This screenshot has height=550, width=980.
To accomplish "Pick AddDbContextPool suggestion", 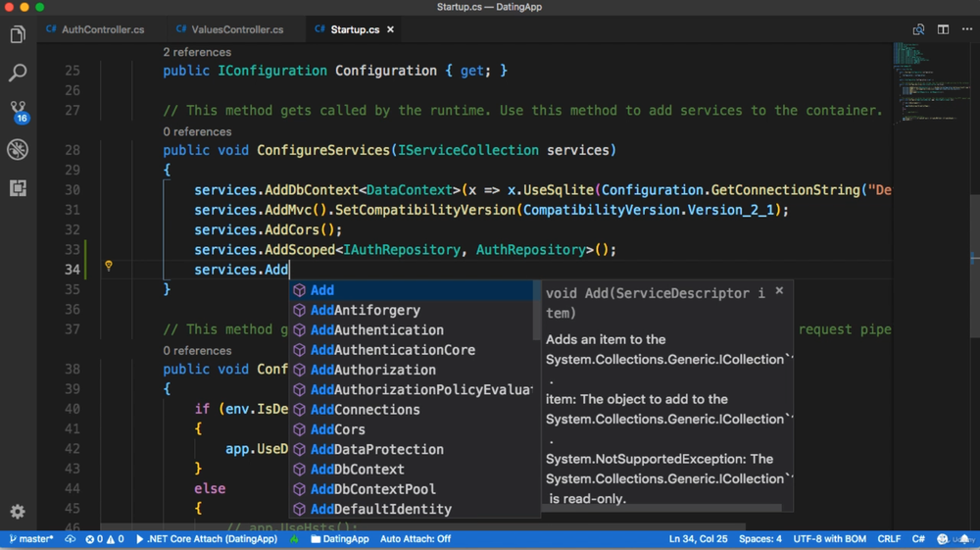I will point(411,489).
